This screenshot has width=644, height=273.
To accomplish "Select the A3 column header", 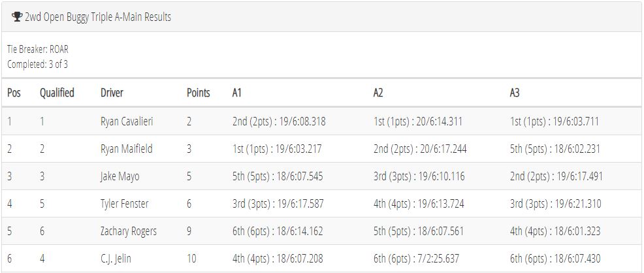I will pos(515,93).
